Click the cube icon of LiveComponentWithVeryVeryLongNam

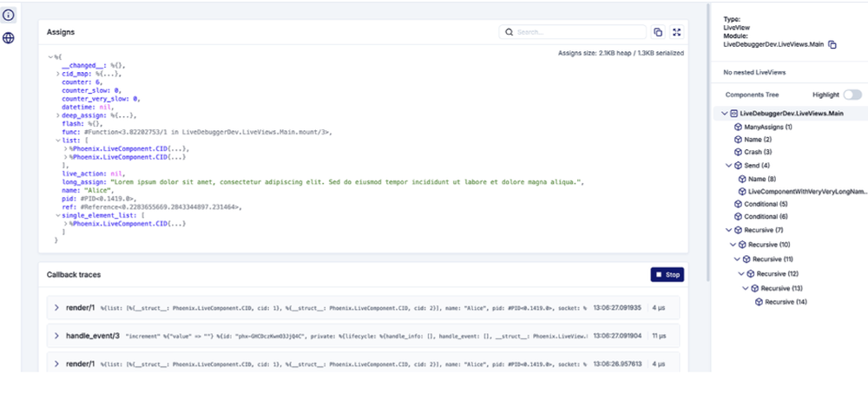coord(742,192)
